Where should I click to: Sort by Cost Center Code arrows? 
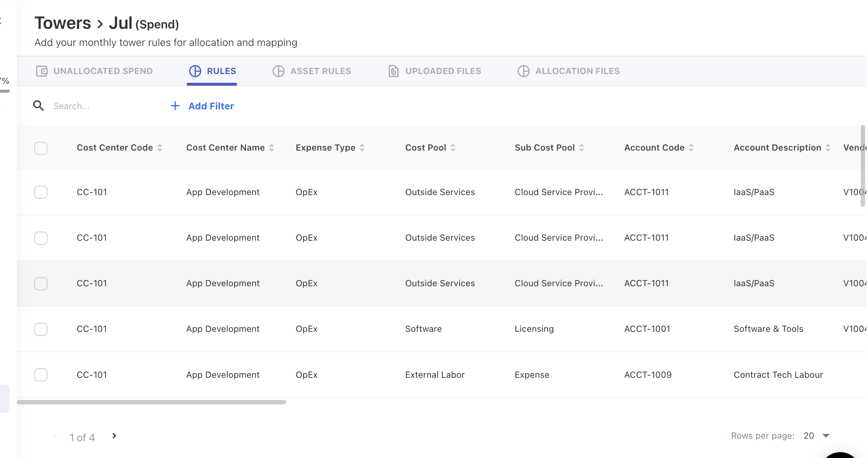160,148
